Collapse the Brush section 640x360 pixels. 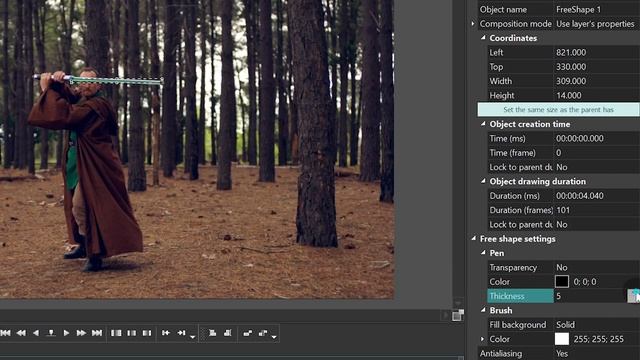click(483, 310)
